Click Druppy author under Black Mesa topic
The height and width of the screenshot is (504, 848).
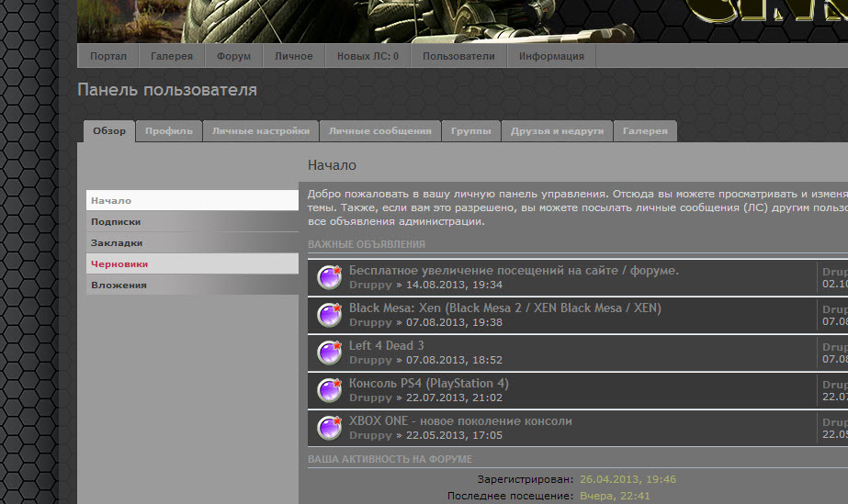tap(370, 322)
